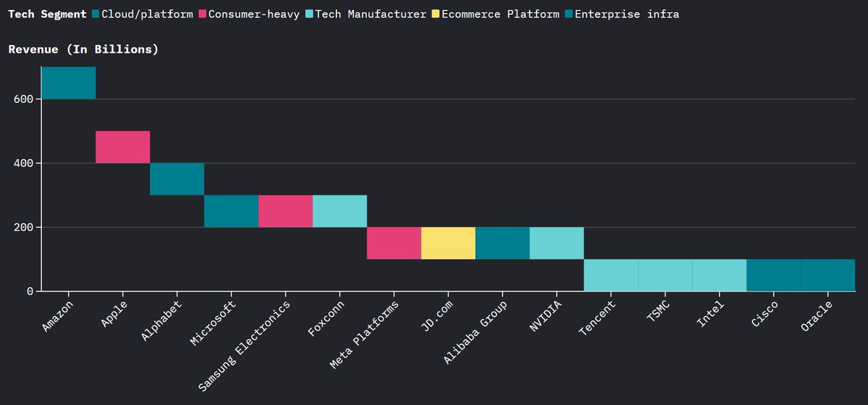Select the Ecommerce Platform legend label
Viewport: 868px width, 405px height.
500,14
